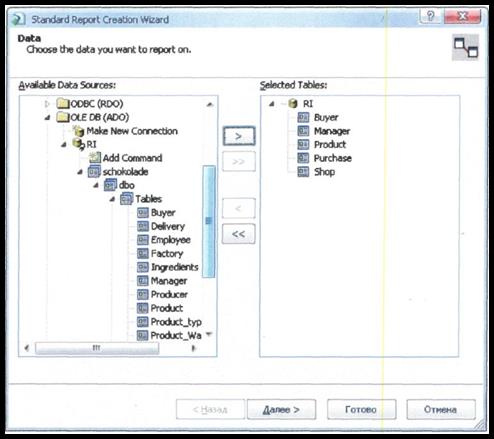This screenshot has height=439, width=494.
Task: Select Purchase label in Selected Tables
Action: point(333,158)
